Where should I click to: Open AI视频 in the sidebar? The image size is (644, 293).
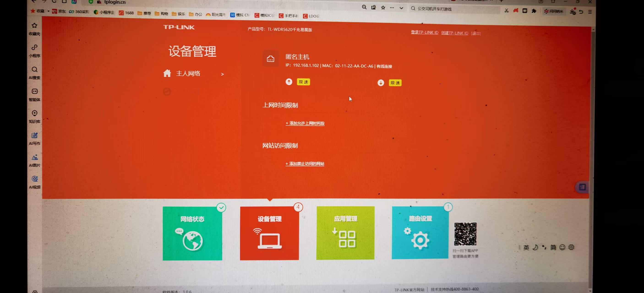(x=35, y=182)
